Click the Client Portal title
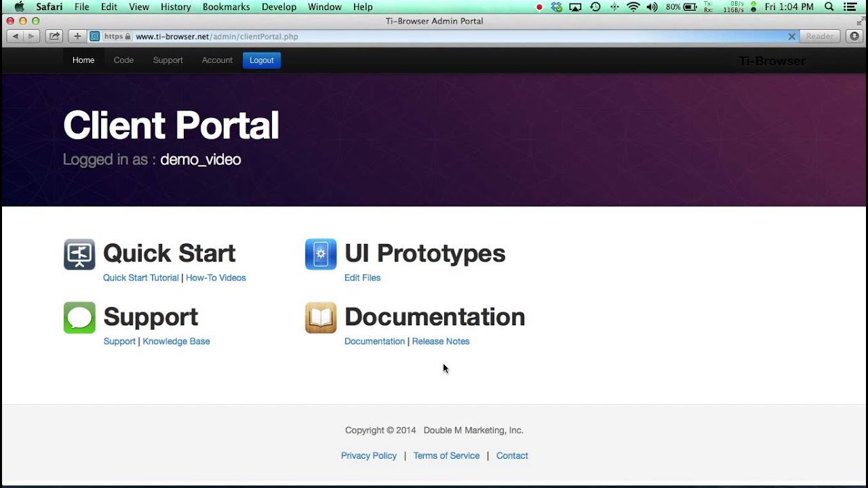868x488 pixels. click(x=171, y=125)
